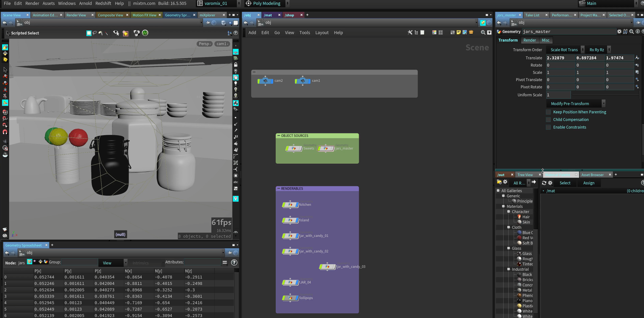Click the Select button in the material palette
Screen dimensions: 644x318
pos(564,183)
